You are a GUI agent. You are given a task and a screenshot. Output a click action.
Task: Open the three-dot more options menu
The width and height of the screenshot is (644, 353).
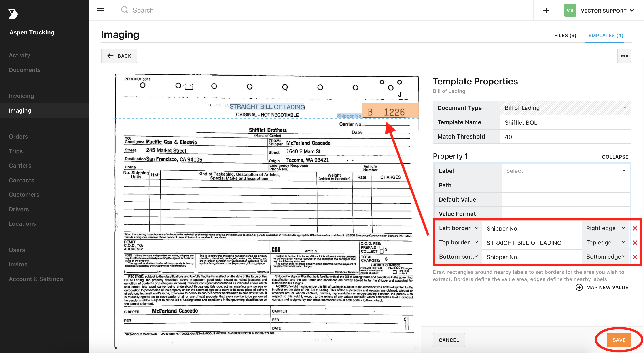click(x=624, y=56)
